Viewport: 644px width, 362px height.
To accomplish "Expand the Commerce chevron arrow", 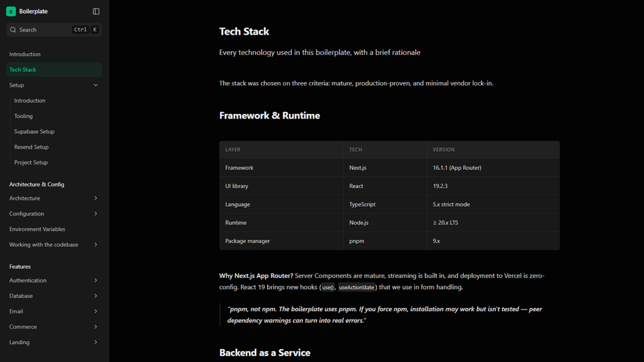I will [x=95, y=327].
